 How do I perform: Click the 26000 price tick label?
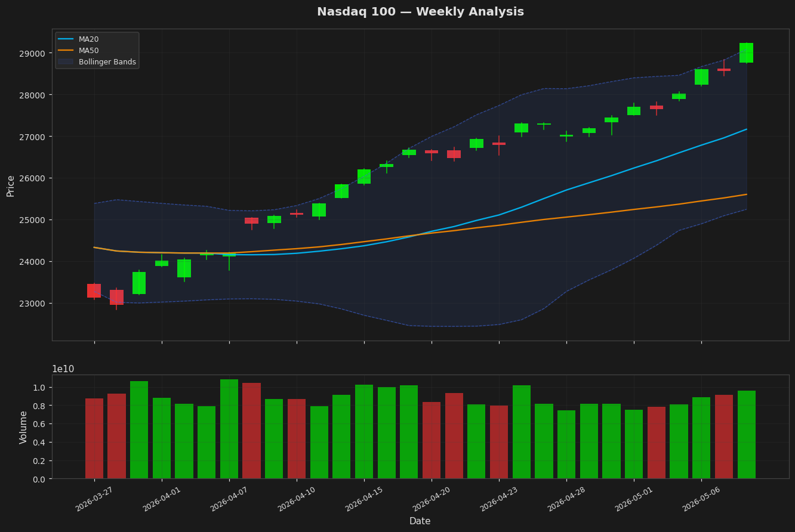pos(32,178)
